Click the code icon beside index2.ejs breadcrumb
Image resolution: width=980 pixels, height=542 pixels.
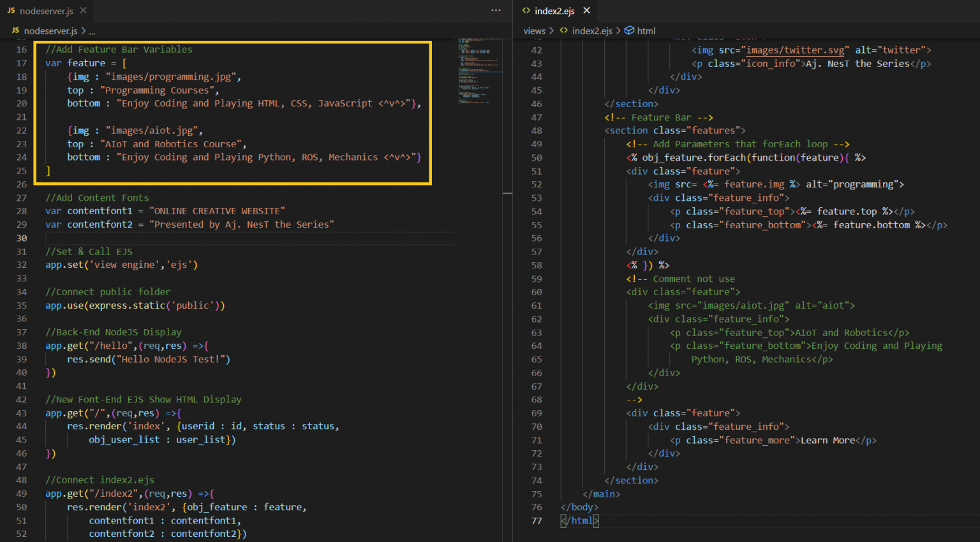click(x=564, y=31)
